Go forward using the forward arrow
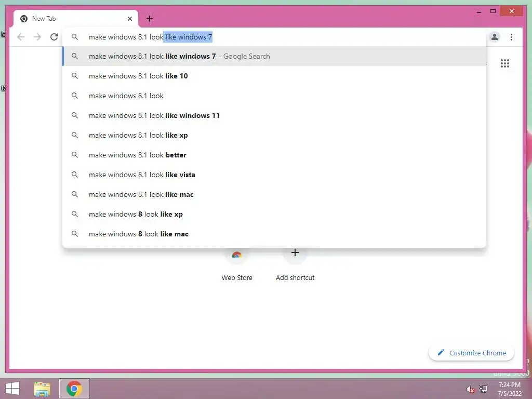This screenshot has width=532, height=399. click(37, 37)
